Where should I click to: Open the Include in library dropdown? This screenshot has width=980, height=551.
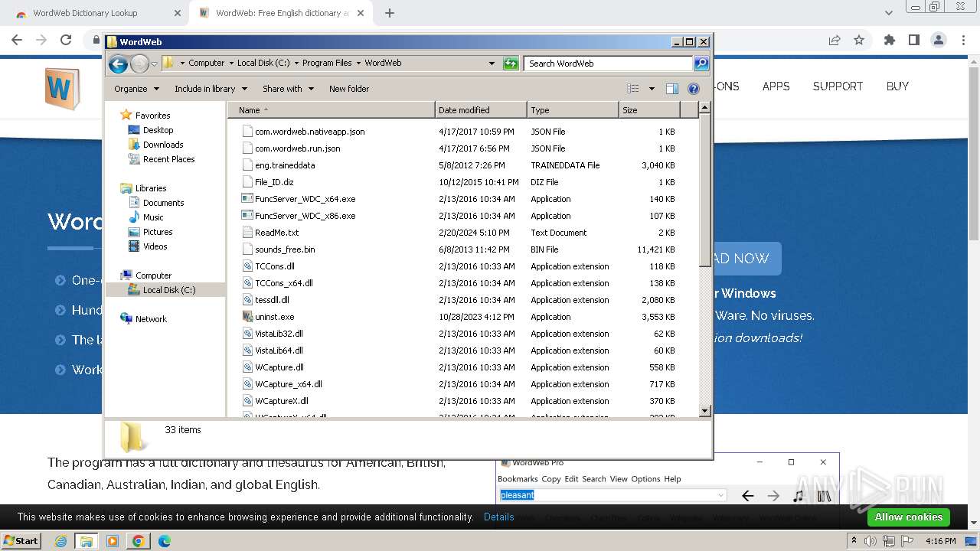(x=210, y=89)
